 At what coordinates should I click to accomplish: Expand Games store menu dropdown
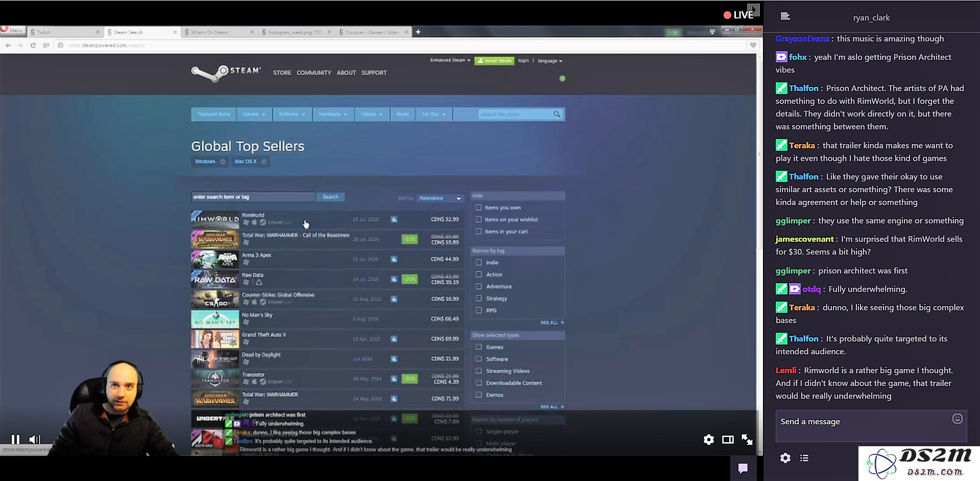254,114
